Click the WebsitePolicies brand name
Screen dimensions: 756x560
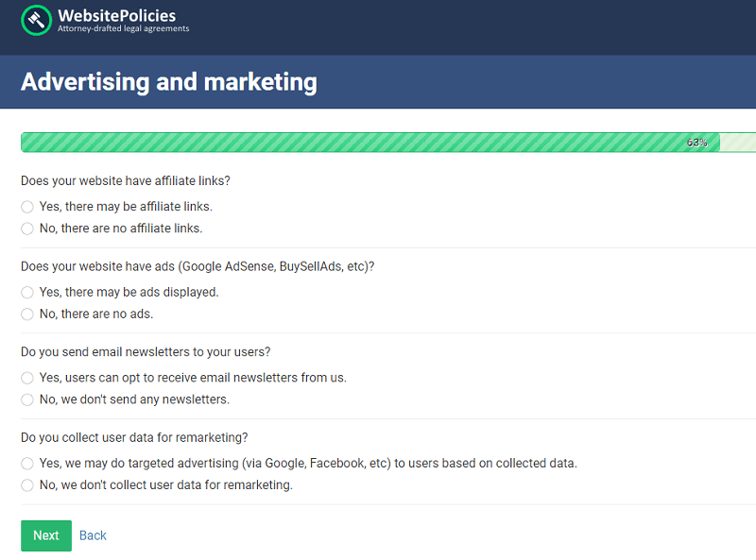(116, 15)
